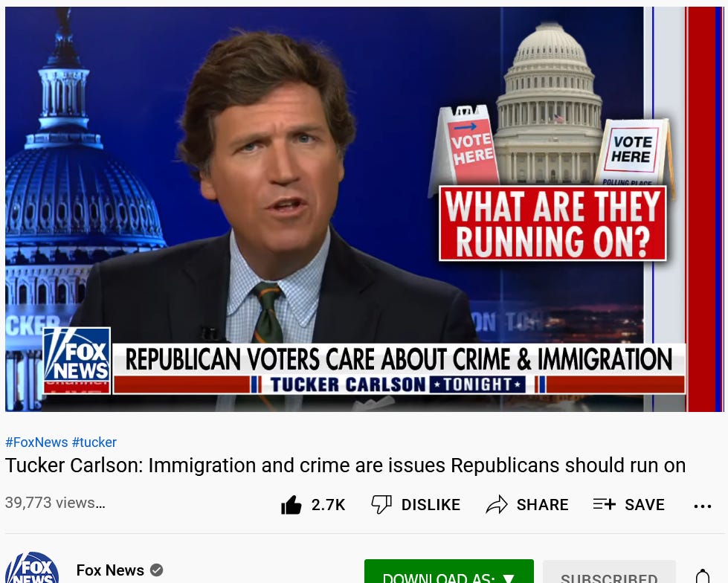Click the SAVE text label
This screenshot has width=728, height=583.
pos(645,505)
